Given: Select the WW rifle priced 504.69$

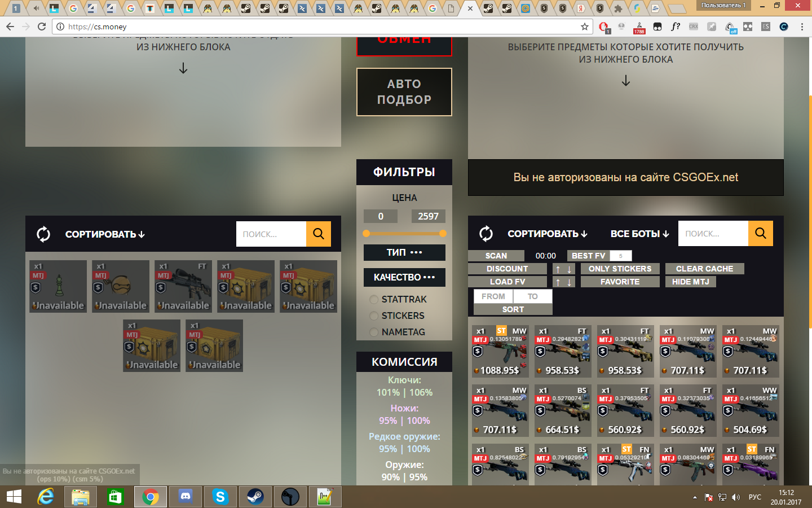Looking at the screenshot, I should pos(751,410).
